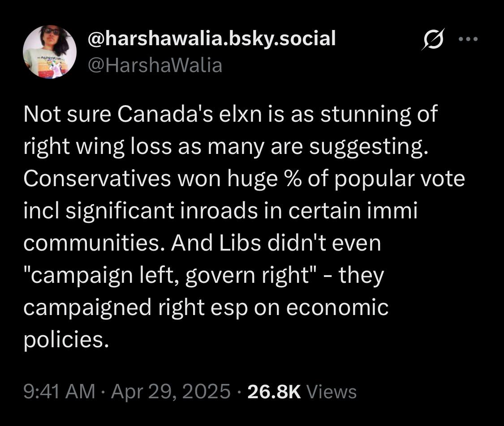Click the 'right wing loss' text line
504x426 pixels.
(226, 147)
